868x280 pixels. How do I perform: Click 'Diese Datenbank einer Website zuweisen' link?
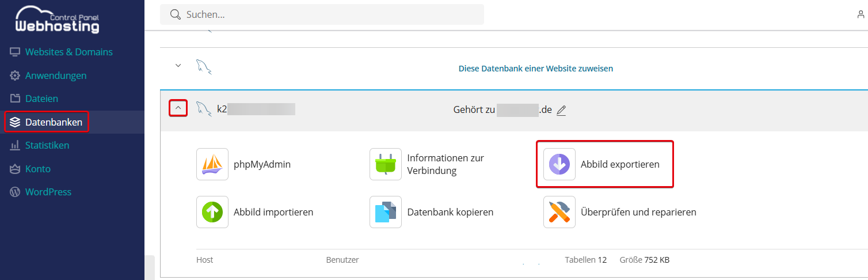535,69
